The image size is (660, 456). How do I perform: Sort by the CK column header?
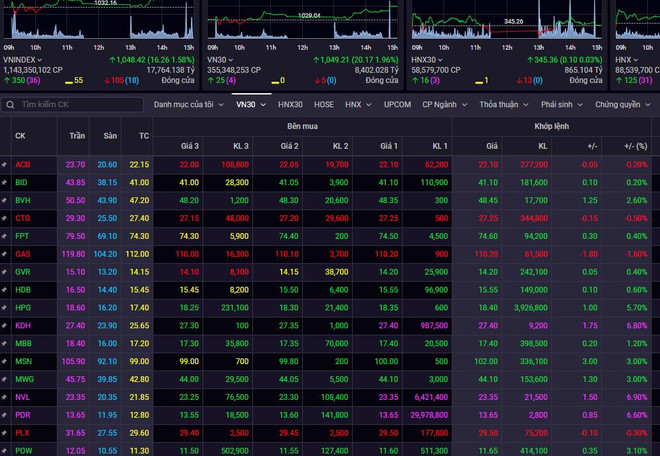20,136
